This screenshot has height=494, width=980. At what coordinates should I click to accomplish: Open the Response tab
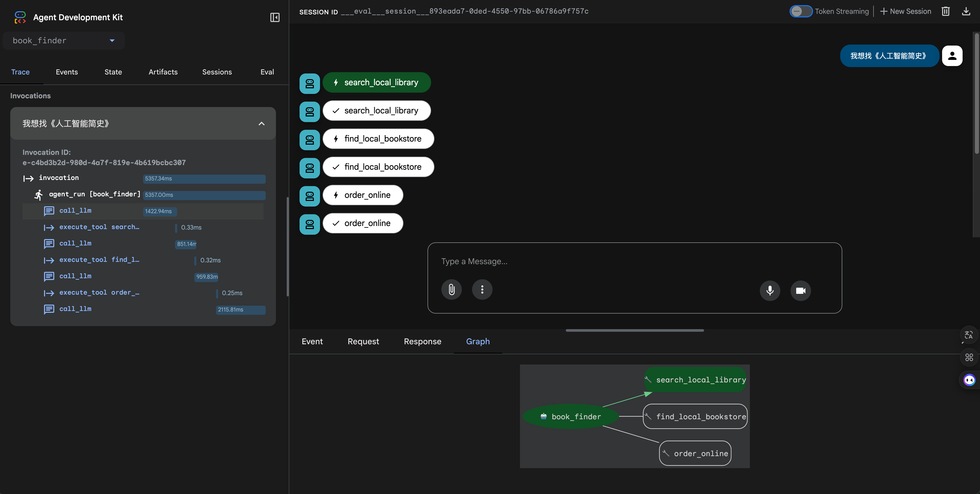422,341
